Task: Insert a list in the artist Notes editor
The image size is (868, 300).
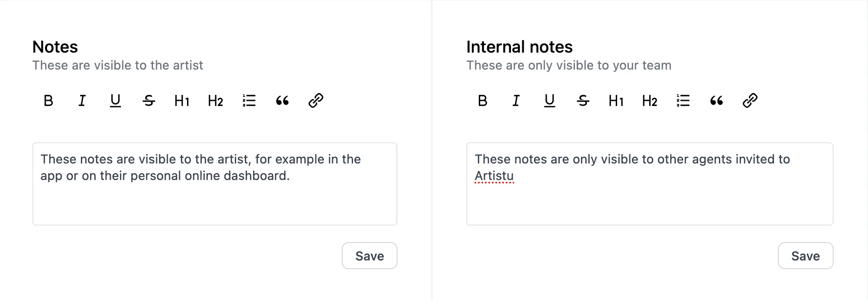Action: pyautogui.click(x=249, y=101)
